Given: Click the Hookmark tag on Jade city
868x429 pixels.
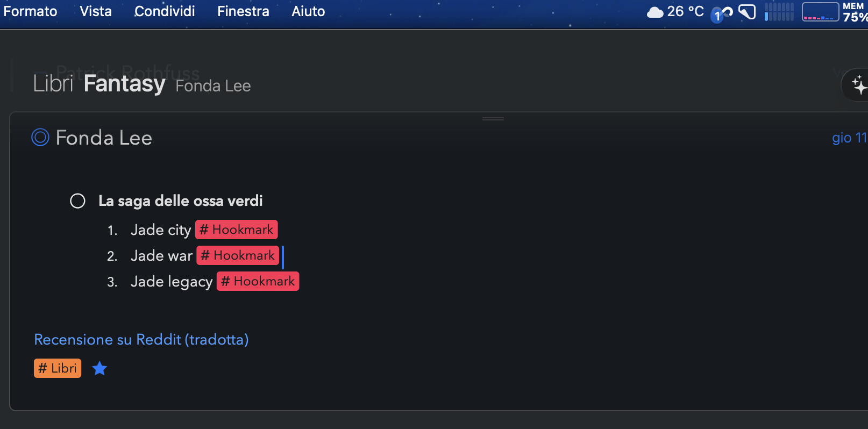Looking at the screenshot, I should click(236, 230).
